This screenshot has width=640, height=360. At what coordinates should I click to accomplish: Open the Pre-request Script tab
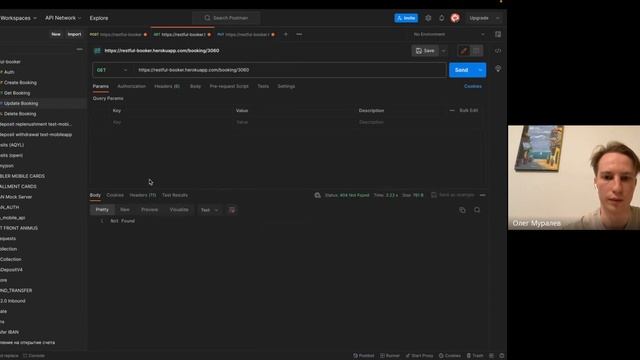tap(229, 86)
